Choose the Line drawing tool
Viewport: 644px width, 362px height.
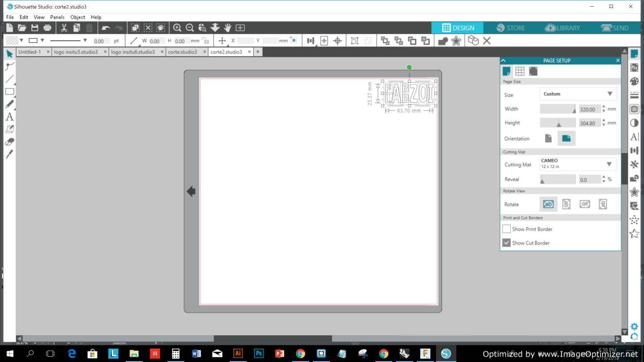9,79
